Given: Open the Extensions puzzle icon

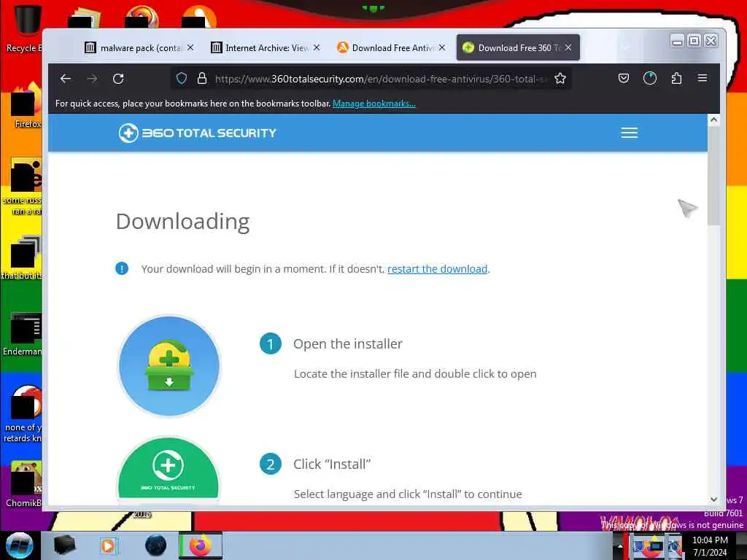Looking at the screenshot, I should coord(676,78).
